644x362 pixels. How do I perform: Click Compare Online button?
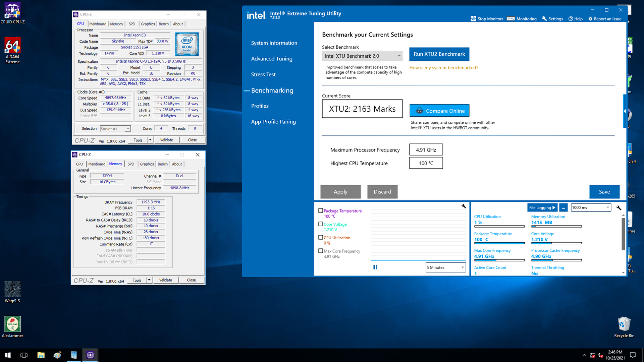(x=439, y=111)
